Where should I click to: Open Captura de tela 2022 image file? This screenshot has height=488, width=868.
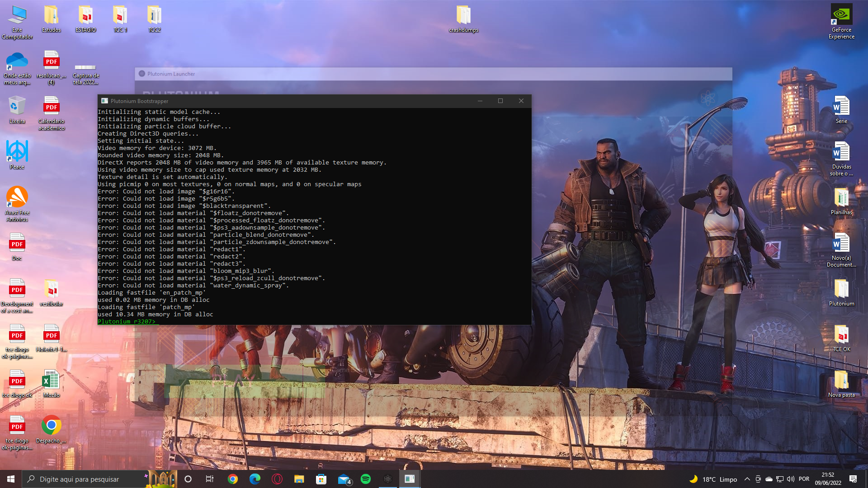coord(85,74)
